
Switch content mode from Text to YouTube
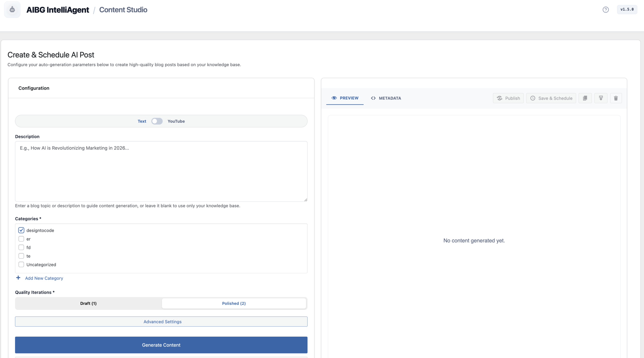click(157, 121)
